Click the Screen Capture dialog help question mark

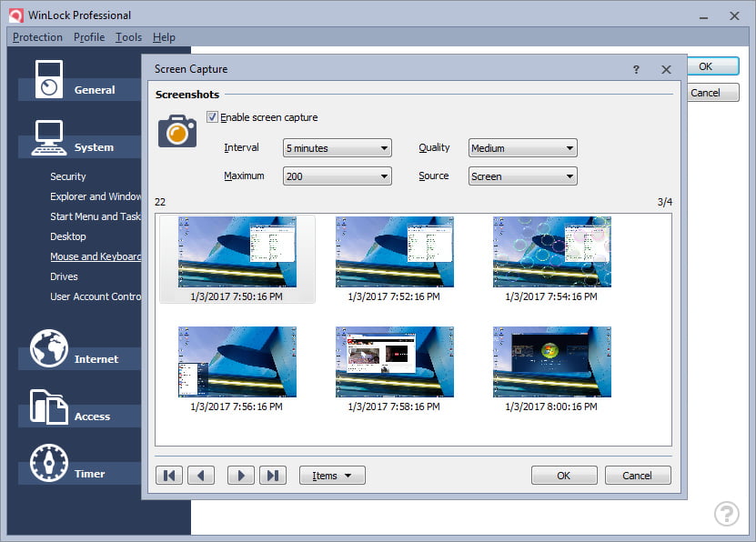pyautogui.click(x=636, y=70)
